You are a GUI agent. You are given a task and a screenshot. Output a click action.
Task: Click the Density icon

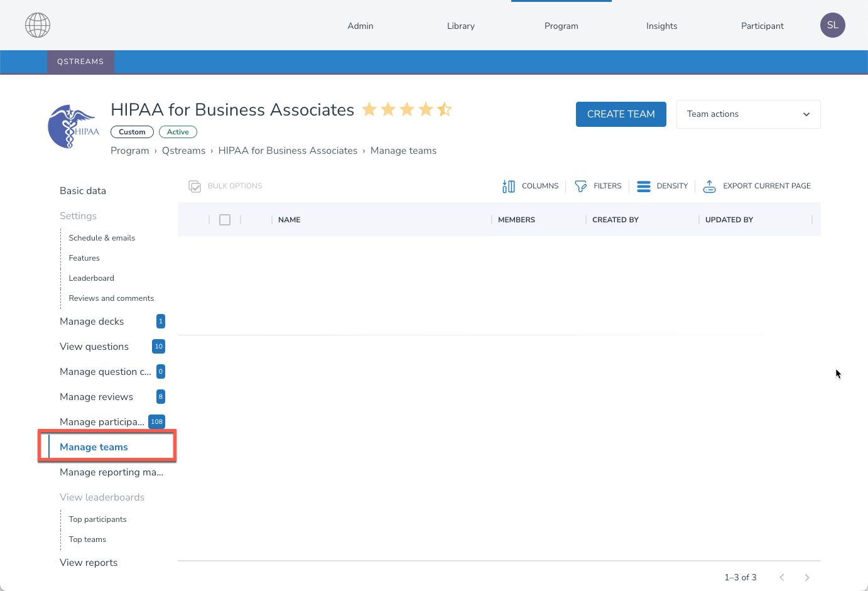[644, 186]
